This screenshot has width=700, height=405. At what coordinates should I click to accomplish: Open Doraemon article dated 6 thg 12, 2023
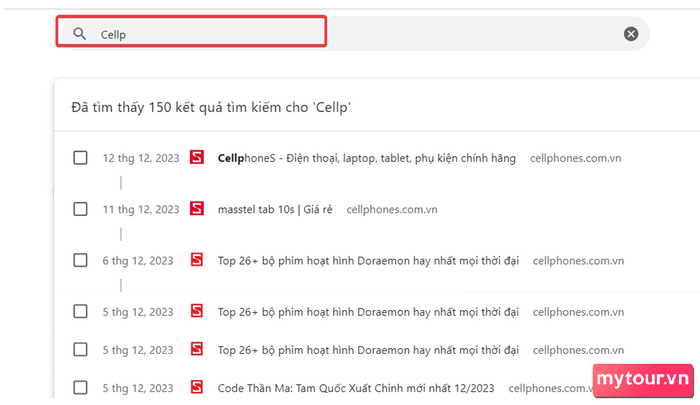368,261
